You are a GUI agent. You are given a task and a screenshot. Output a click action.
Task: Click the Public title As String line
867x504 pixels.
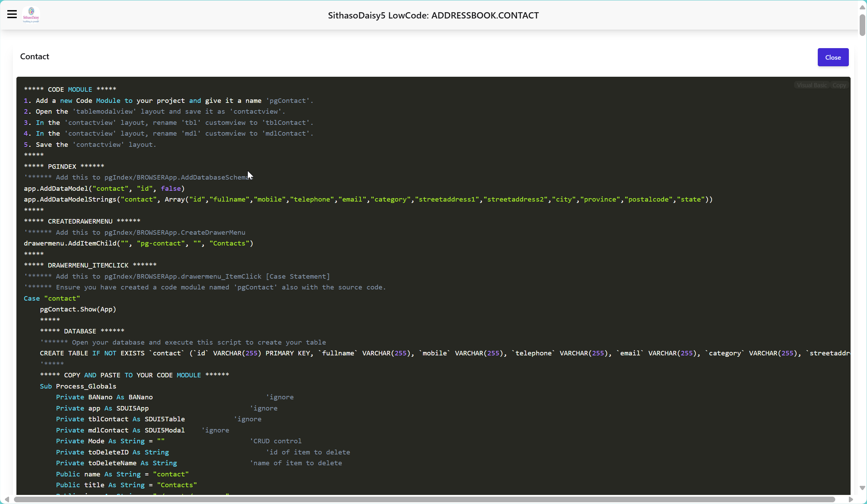(126, 485)
